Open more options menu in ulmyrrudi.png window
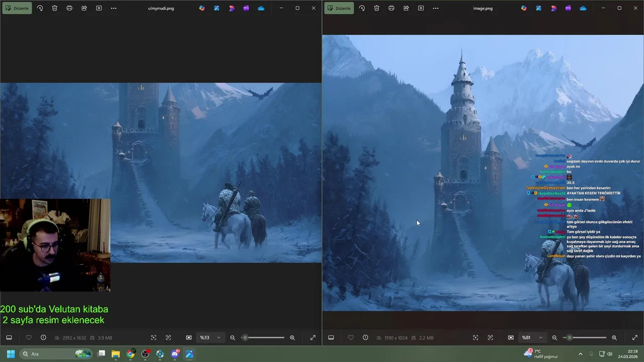 point(114,8)
